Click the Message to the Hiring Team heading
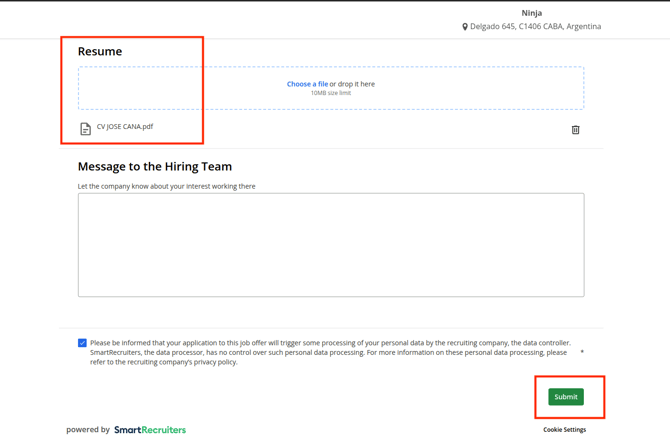The image size is (670, 437). [x=155, y=166]
